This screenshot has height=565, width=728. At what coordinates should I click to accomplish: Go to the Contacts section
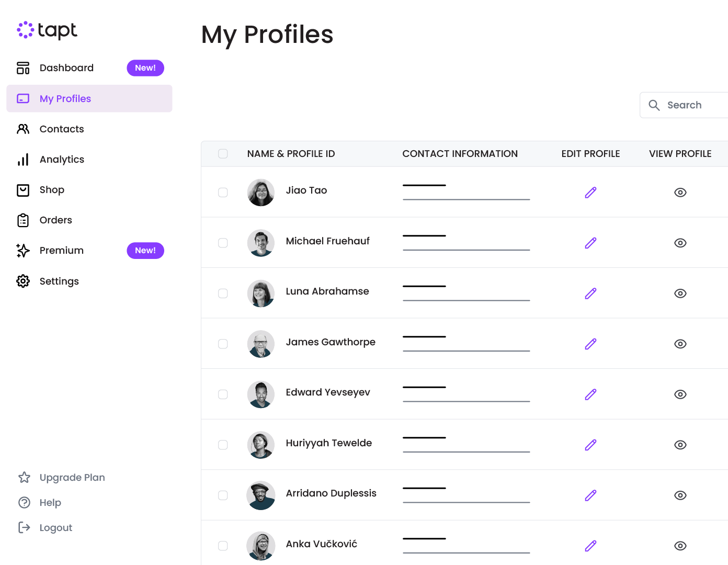click(62, 129)
